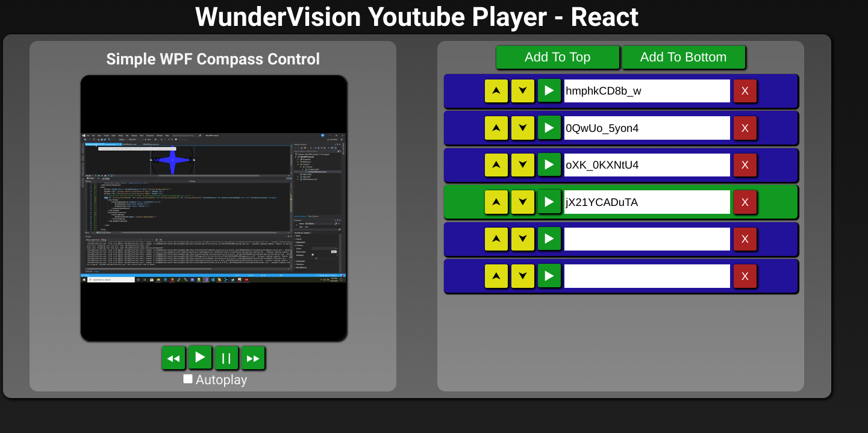The image size is (868, 433).
Task: Click the last empty video ID field
Action: click(646, 276)
